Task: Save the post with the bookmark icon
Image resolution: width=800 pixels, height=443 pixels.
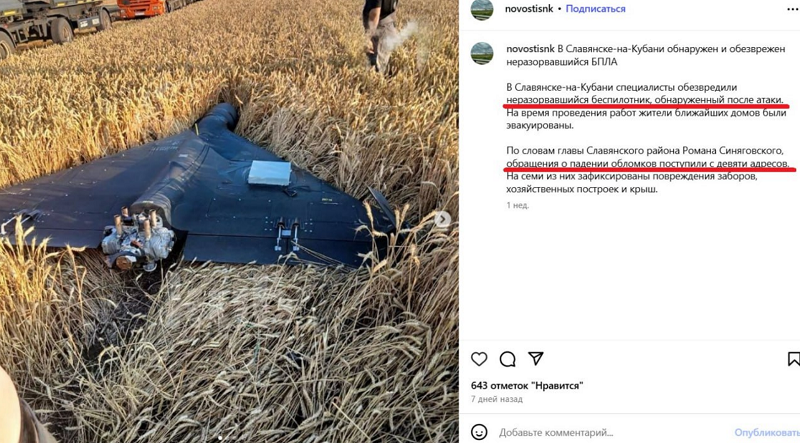Action: coord(794,359)
